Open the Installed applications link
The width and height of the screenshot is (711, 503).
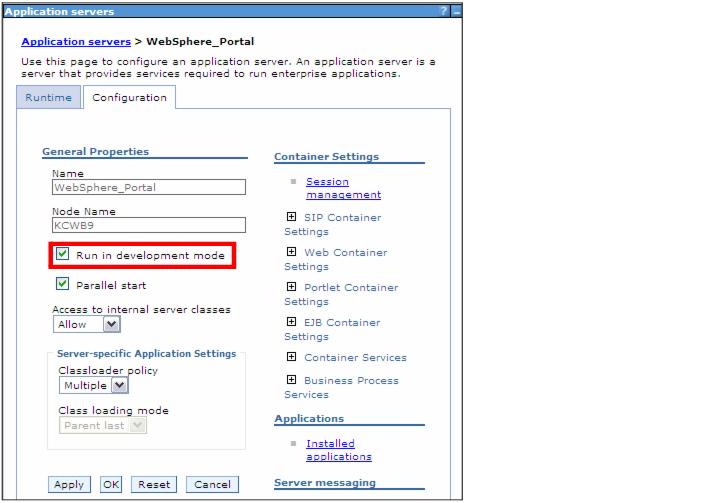click(x=339, y=450)
